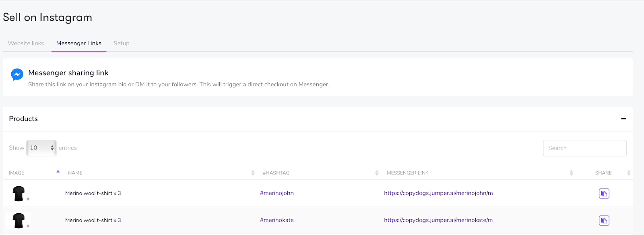644x235 pixels.
Task: Collapse the Products panel with minus icon
Action: click(x=623, y=119)
